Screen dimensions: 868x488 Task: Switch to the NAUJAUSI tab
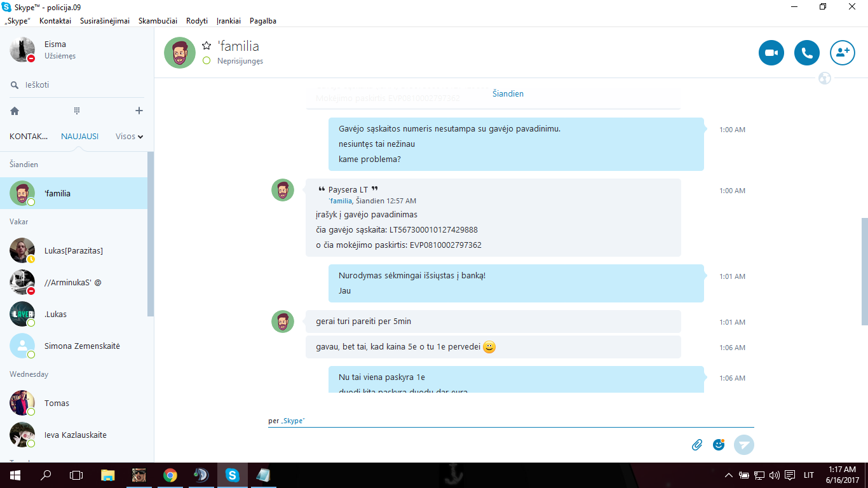point(79,136)
